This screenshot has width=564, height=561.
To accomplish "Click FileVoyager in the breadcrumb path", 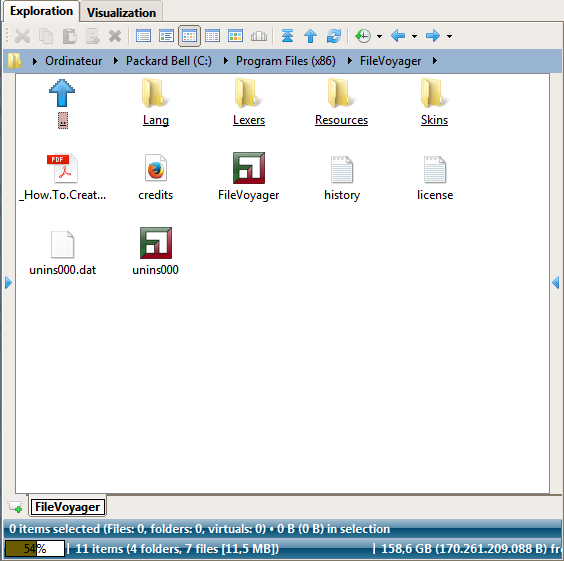I will [390, 61].
